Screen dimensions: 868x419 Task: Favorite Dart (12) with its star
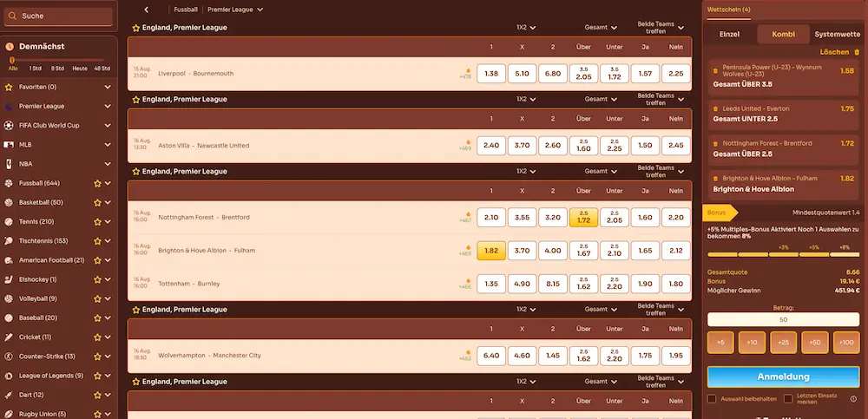(x=97, y=396)
